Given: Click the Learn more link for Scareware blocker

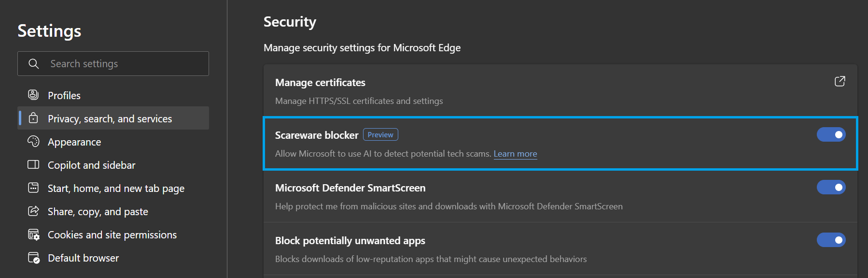Looking at the screenshot, I should click(515, 154).
